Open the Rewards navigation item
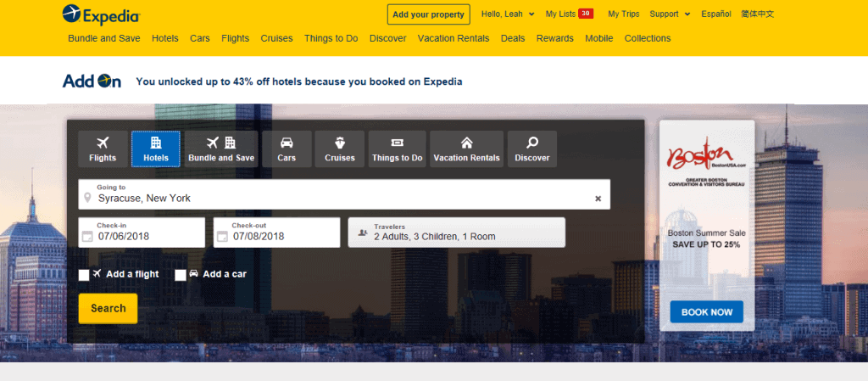This screenshot has width=868, height=381. pyautogui.click(x=554, y=38)
